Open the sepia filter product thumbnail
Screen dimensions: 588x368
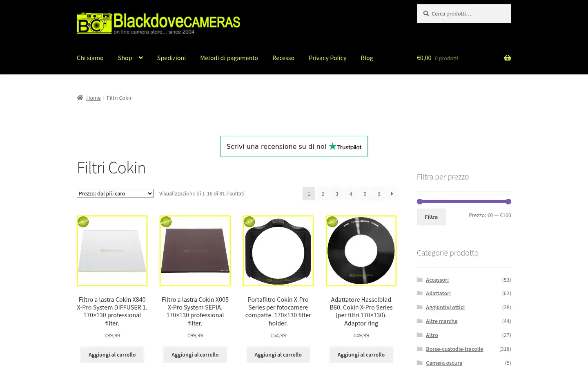click(195, 251)
